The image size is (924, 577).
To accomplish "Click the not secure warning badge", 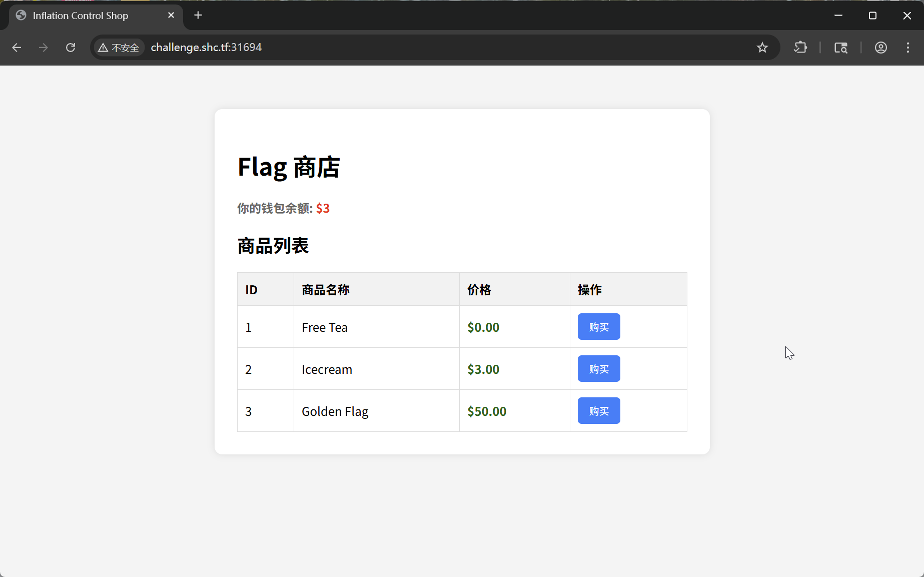I will 119,48.
